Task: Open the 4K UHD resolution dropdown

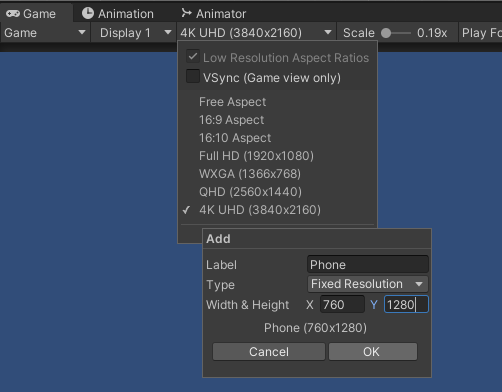Action: (x=256, y=33)
